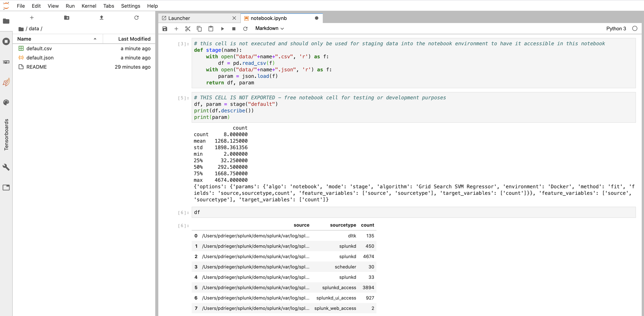This screenshot has height=316, width=644.
Task: Click the New Launcher plus icon
Action: coord(32,18)
